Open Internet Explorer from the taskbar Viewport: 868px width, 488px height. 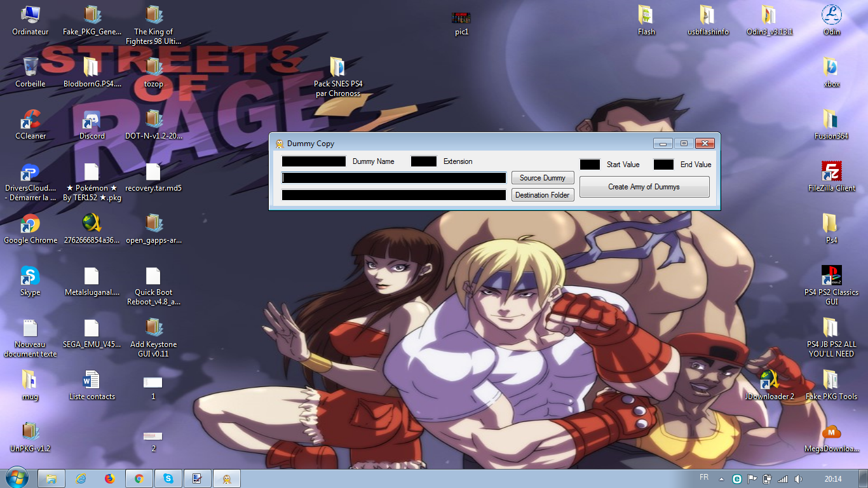pos(81,478)
